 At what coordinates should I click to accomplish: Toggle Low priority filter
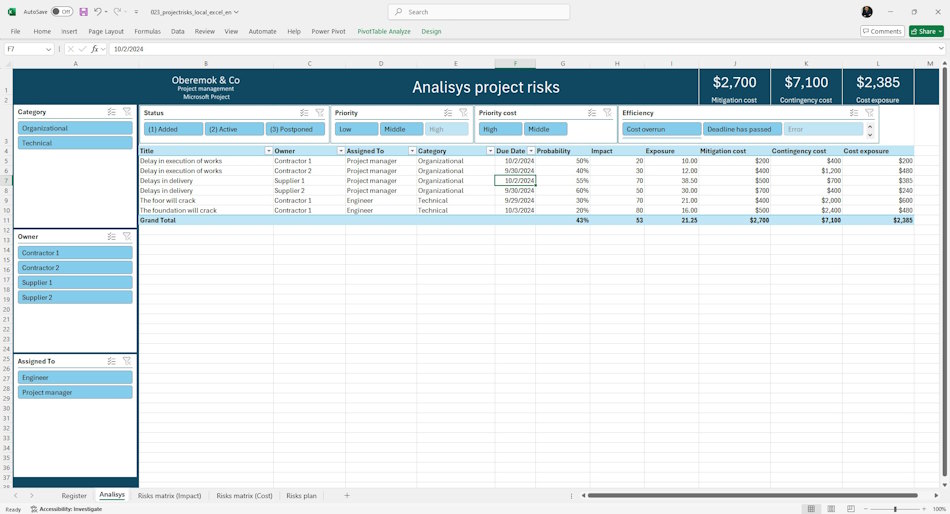(x=356, y=129)
